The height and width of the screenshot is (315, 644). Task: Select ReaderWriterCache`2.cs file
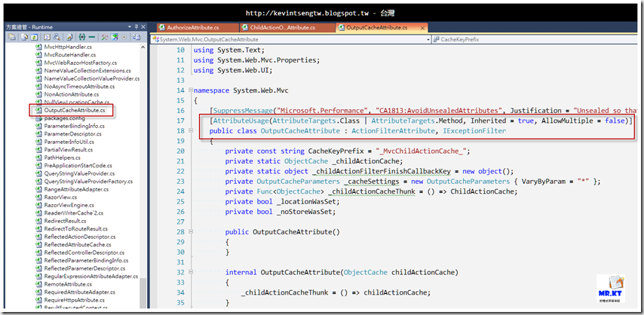point(74,213)
